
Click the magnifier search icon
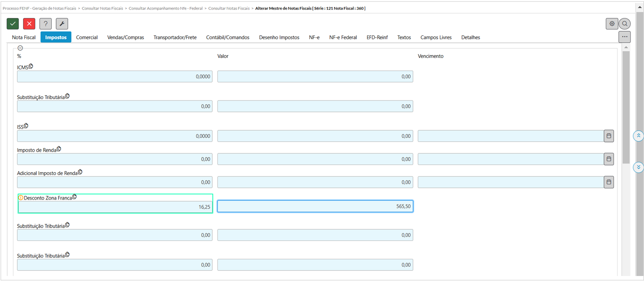pos(625,24)
